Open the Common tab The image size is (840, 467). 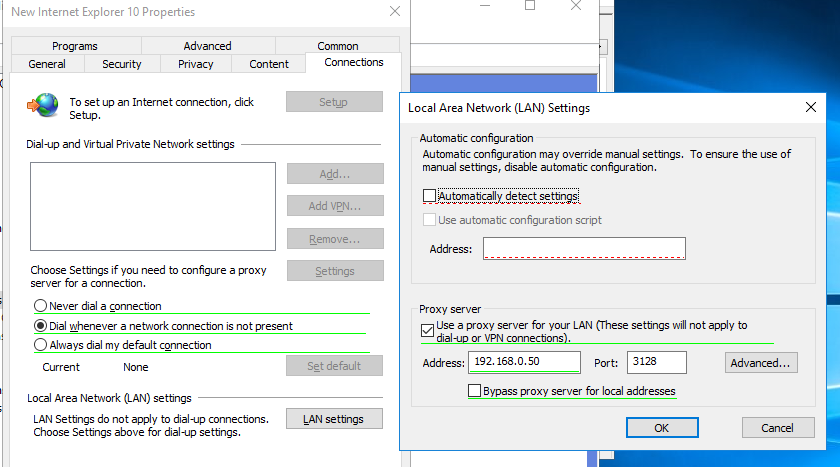(338, 46)
